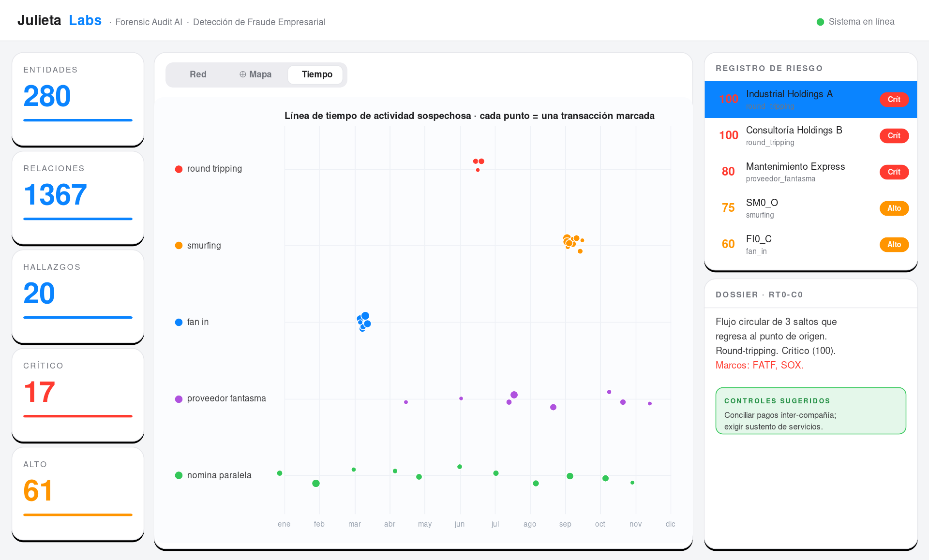Screen dimensions: 929x560
Task: Click the green online status dot
Action: pyautogui.click(x=820, y=22)
